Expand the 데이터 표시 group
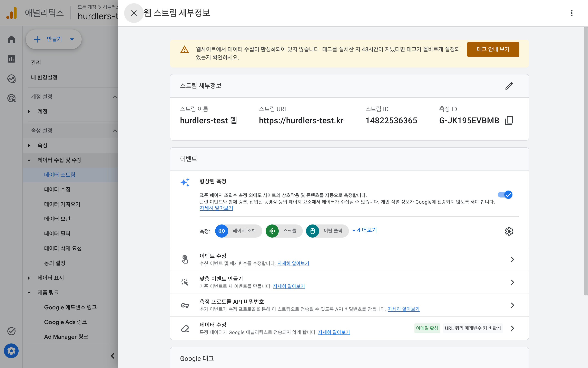Image resolution: width=588 pixels, height=368 pixels. pyautogui.click(x=29, y=278)
